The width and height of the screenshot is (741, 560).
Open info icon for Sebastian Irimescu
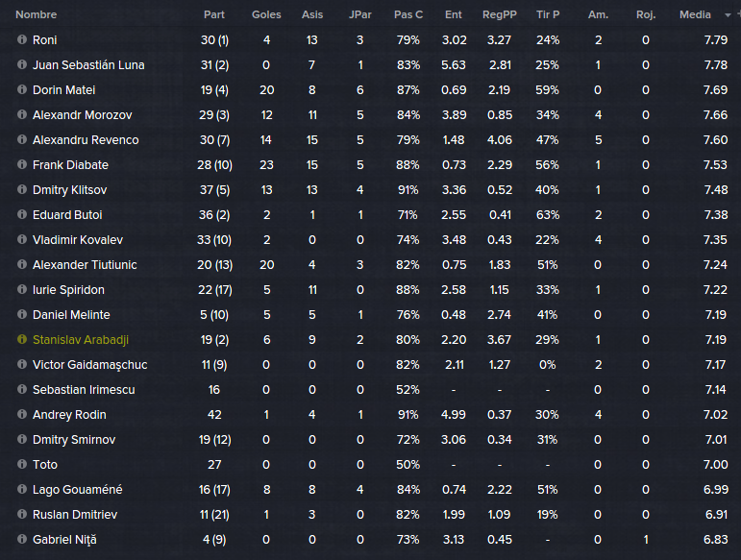[22, 389]
